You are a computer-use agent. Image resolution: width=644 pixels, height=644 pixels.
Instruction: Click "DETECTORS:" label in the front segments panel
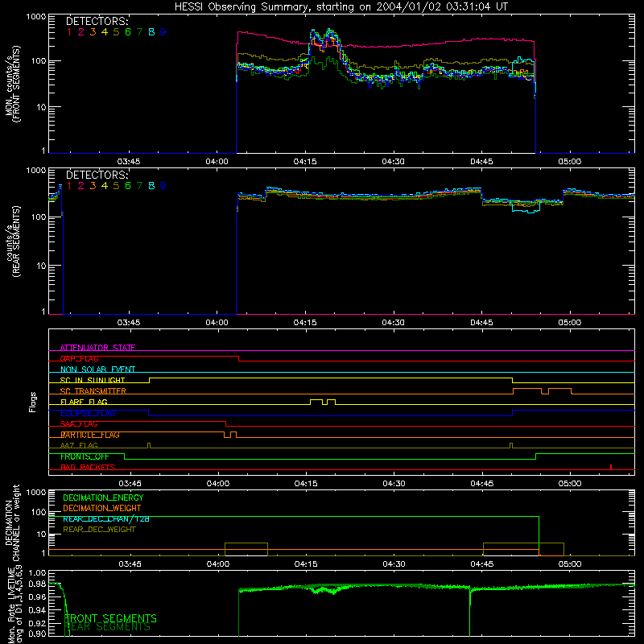97,21
